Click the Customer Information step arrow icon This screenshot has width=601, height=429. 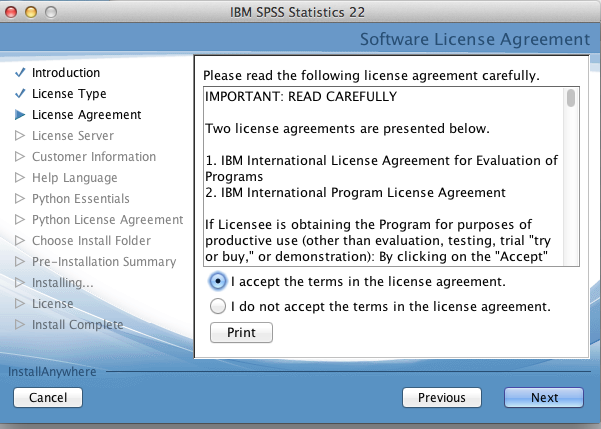click(20, 156)
